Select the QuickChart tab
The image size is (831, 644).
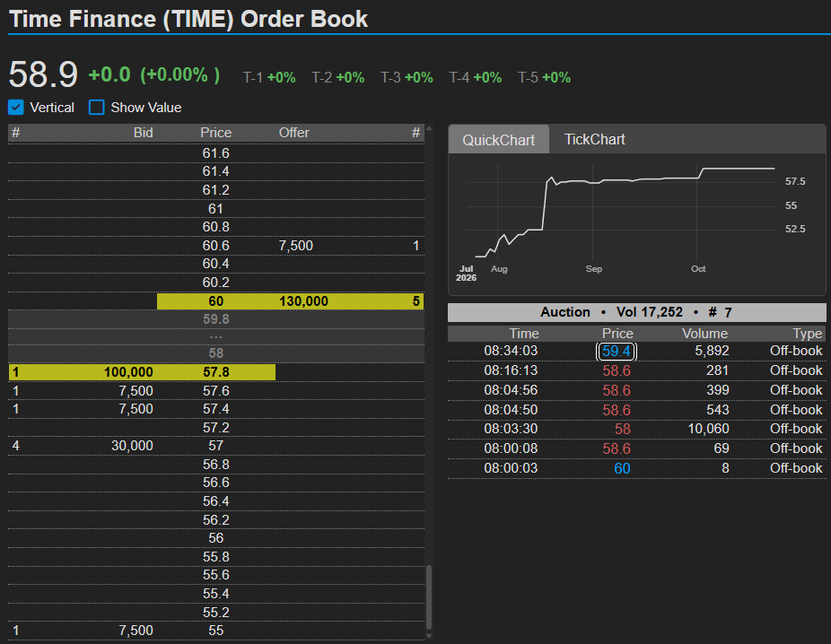point(499,140)
